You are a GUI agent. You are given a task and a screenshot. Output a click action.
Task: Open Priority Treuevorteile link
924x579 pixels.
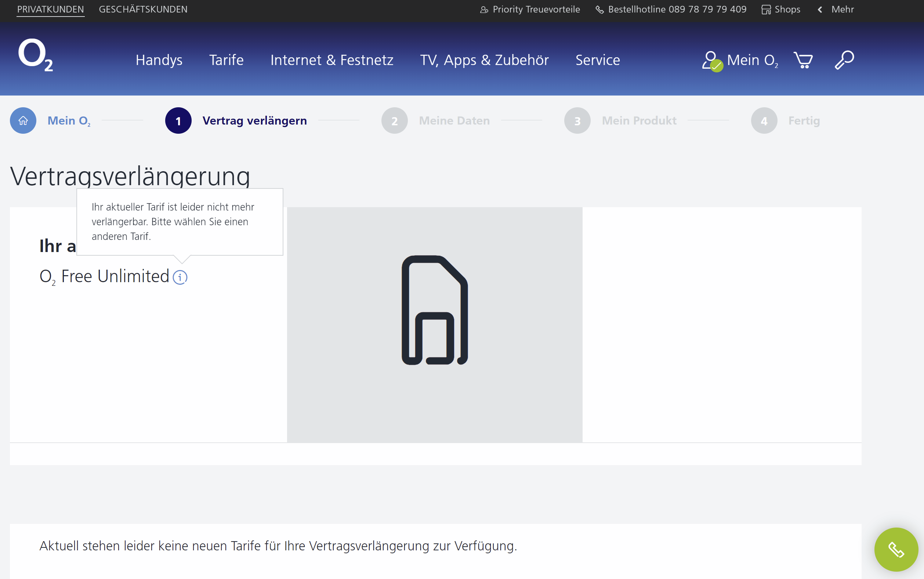(536, 10)
